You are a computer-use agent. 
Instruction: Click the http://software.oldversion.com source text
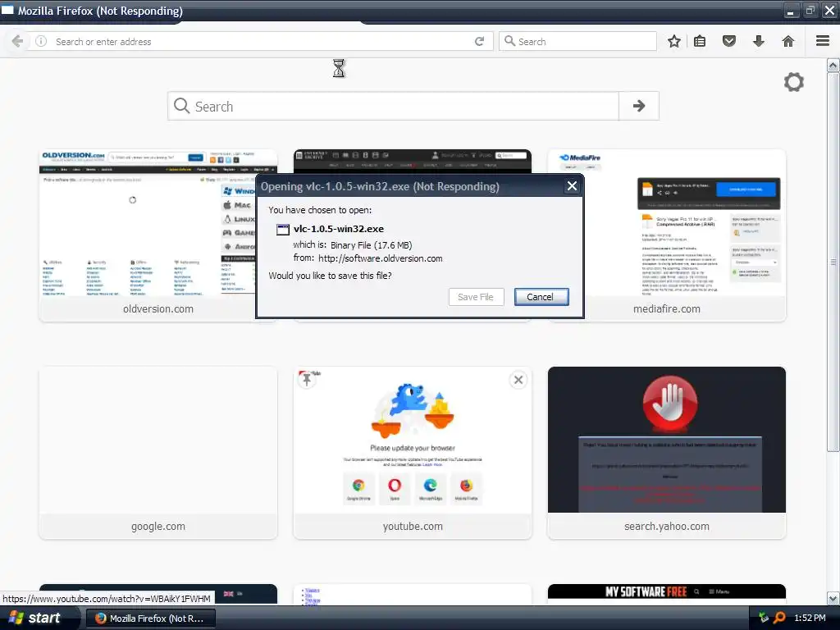tap(381, 258)
